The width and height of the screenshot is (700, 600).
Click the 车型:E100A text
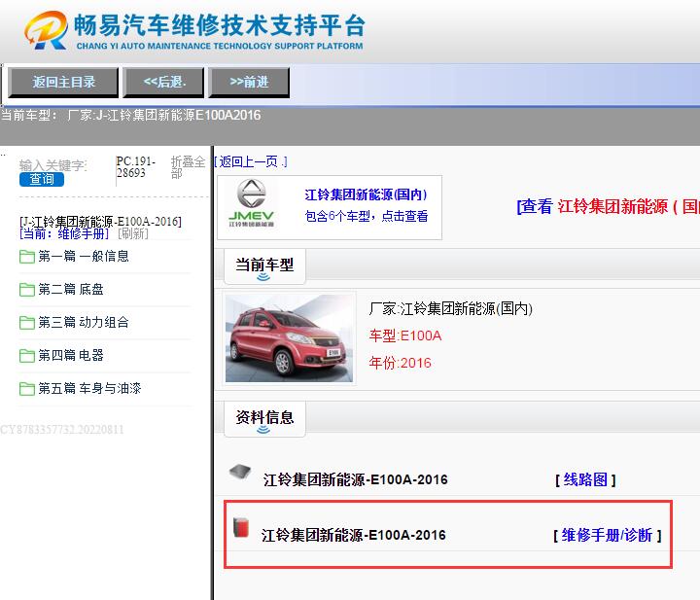[405, 335]
